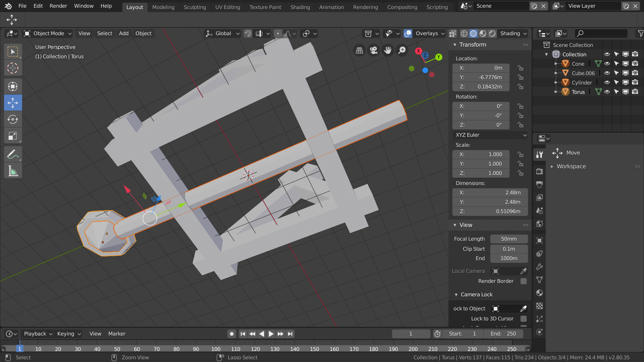Viewport: 644px width, 362px height.
Task: Click the Focal Length 50mm field
Action: 509,239
